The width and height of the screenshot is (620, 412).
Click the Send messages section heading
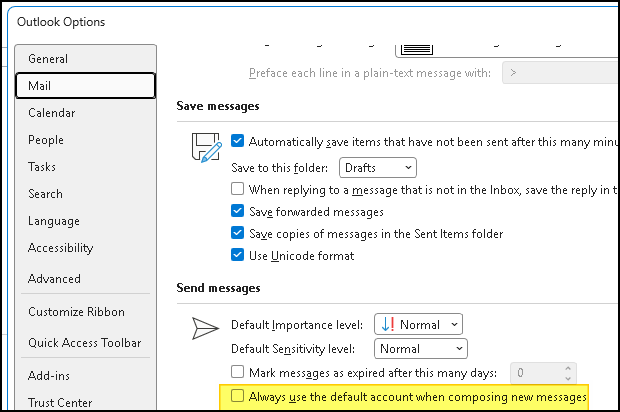click(218, 288)
